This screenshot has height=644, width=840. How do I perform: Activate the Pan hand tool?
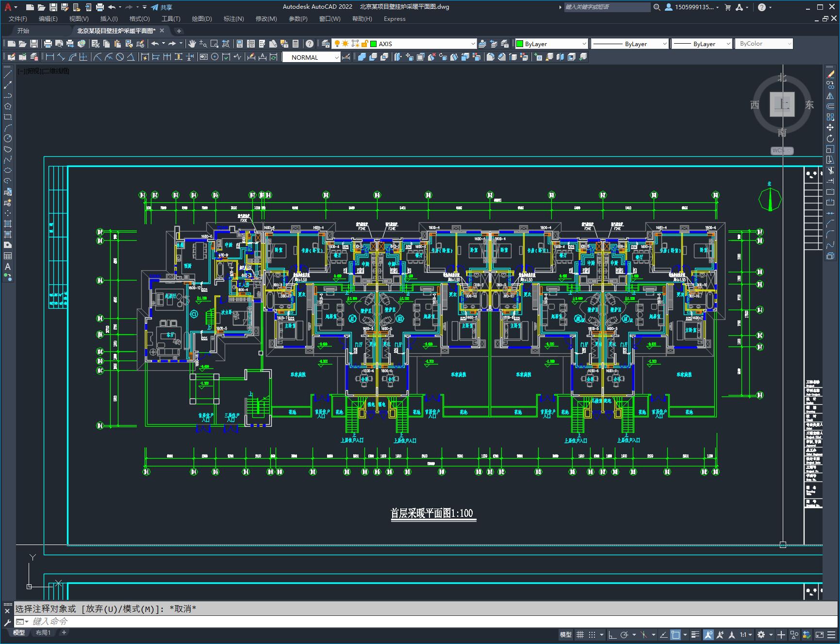192,44
